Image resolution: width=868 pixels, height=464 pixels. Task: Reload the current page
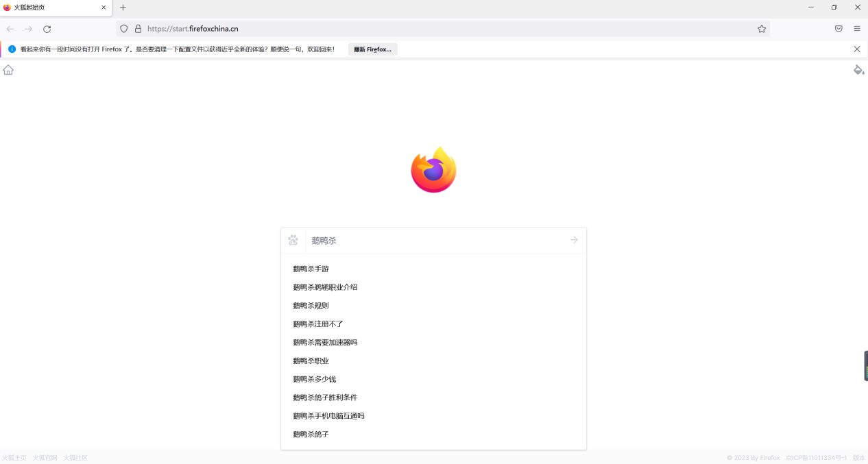click(47, 29)
